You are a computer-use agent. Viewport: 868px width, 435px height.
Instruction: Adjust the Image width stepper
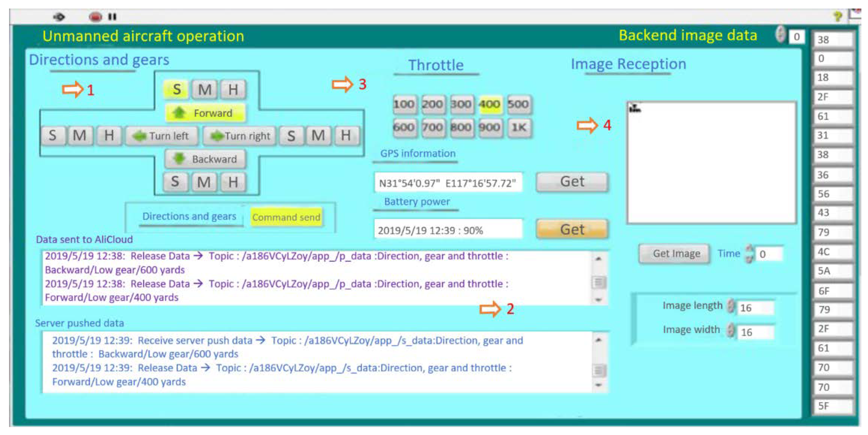[x=731, y=330]
